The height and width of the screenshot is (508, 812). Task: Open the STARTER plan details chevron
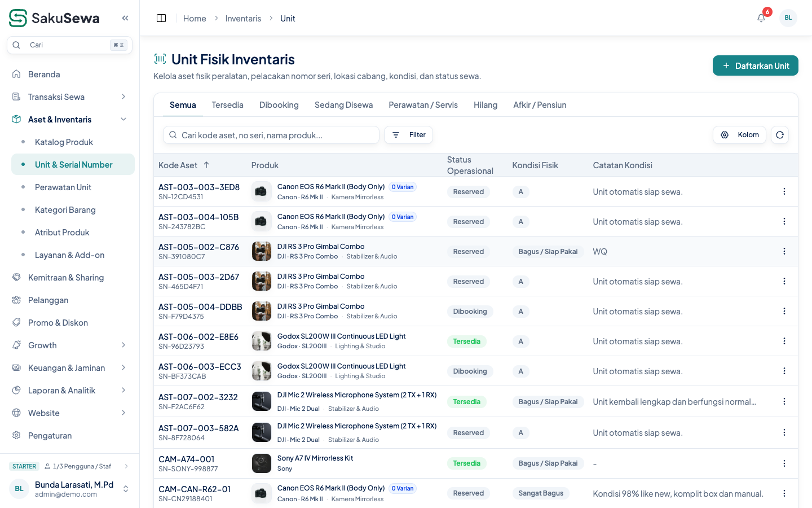coord(126,466)
